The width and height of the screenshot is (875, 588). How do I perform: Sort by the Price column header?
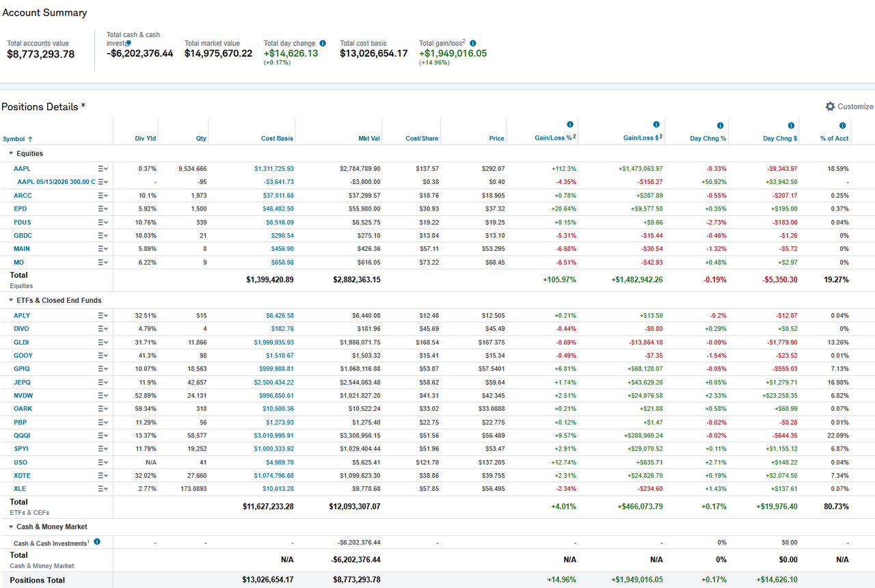pos(497,138)
